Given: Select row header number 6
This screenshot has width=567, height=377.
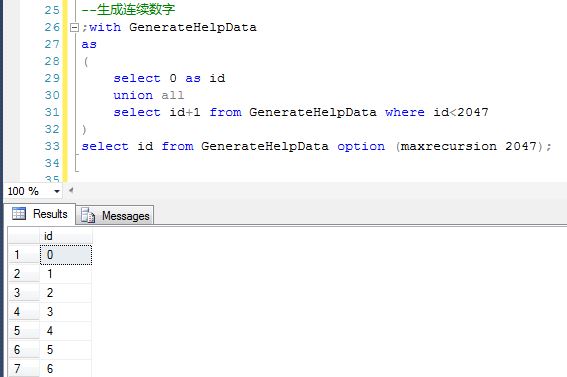Looking at the screenshot, I should (x=24, y=350).
